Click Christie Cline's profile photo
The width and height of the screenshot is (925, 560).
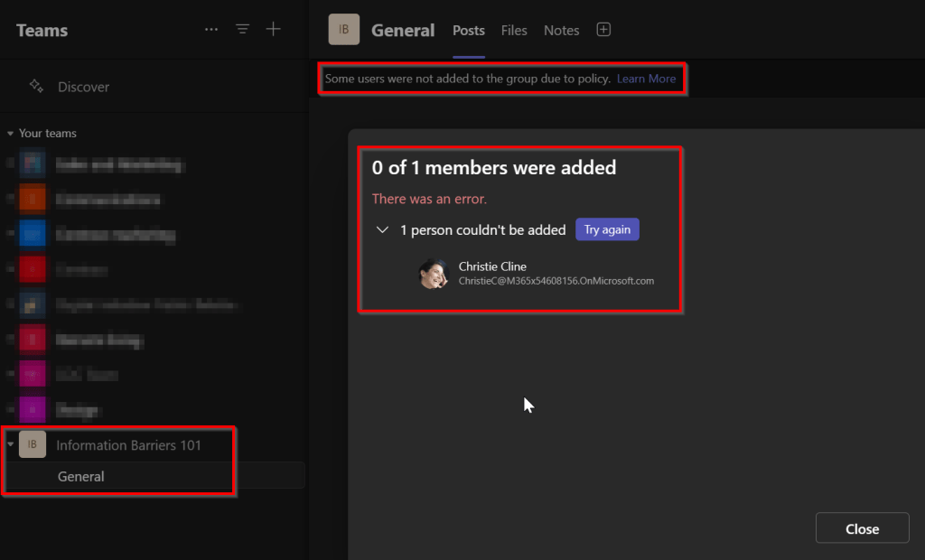(434, 274)
